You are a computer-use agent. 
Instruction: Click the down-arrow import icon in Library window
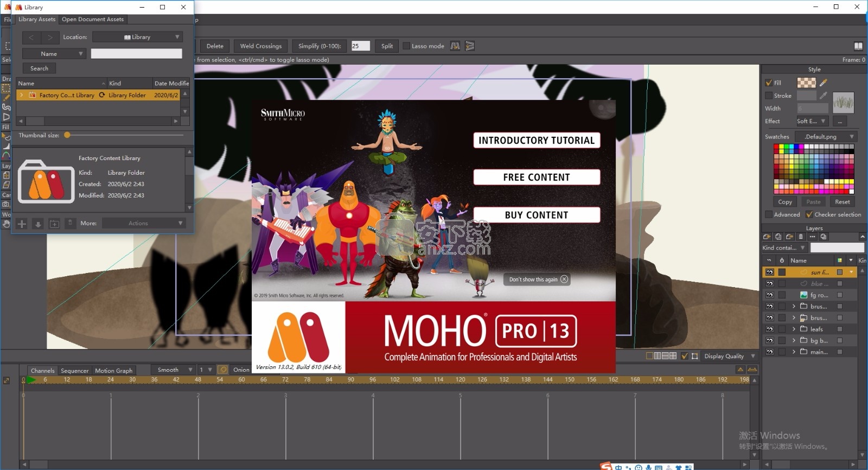point(38,224)
